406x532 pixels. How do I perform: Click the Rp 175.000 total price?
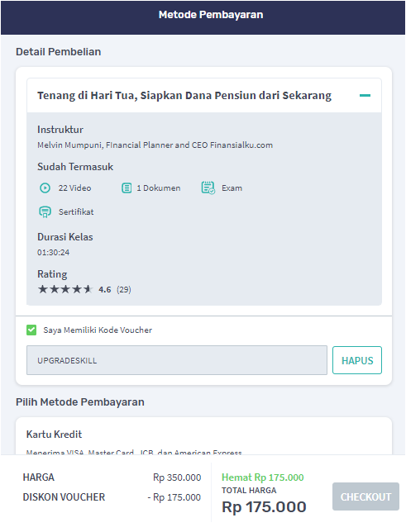[264, 507]
